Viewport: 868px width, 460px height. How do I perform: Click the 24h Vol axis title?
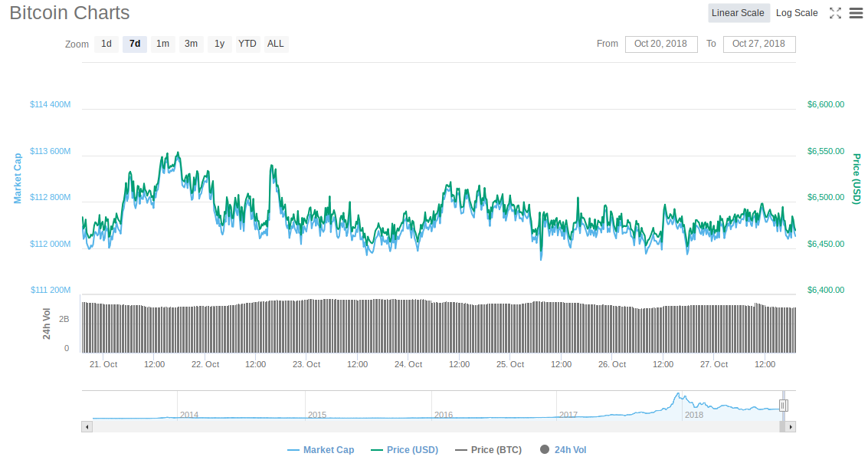click(x=47, y=324)
